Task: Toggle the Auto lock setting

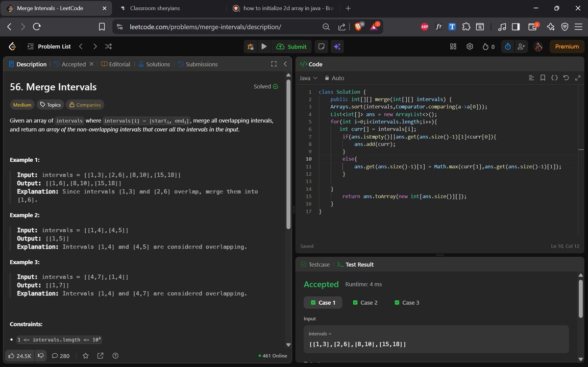Action: 334,78
